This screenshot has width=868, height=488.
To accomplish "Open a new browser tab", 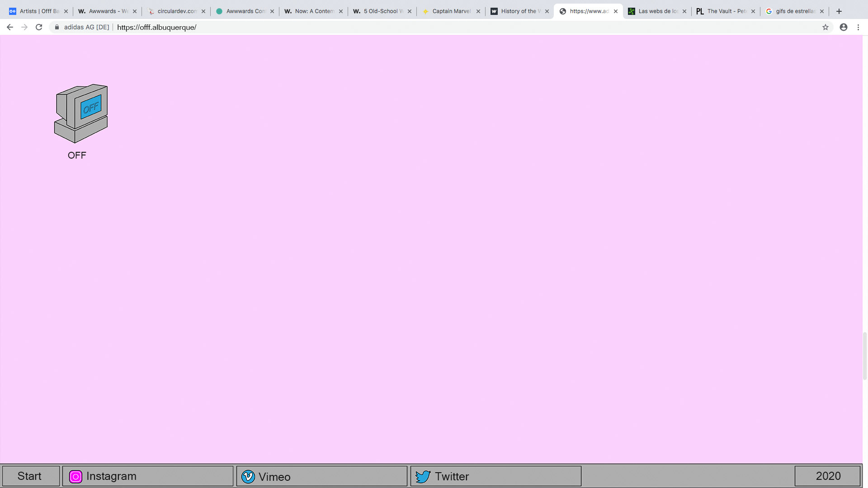I will (839, 11).
